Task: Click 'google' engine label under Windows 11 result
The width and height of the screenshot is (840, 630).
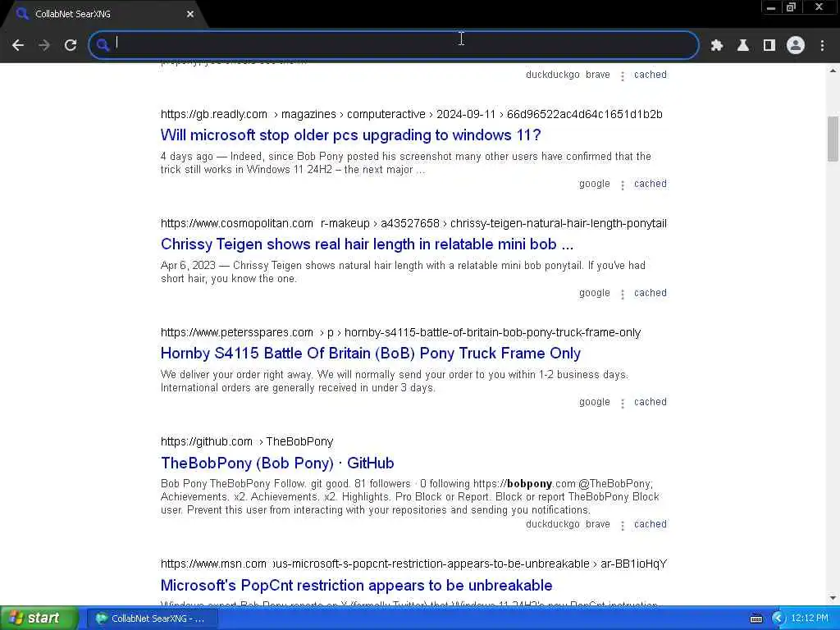Action: click(x=595, y=184)
